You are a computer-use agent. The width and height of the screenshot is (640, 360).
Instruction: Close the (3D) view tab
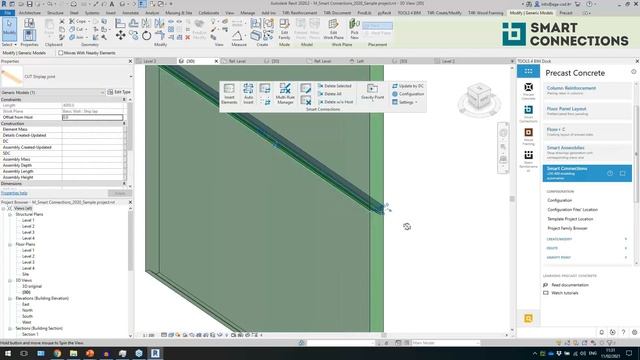pyautogui.click(x=216, y=61)
